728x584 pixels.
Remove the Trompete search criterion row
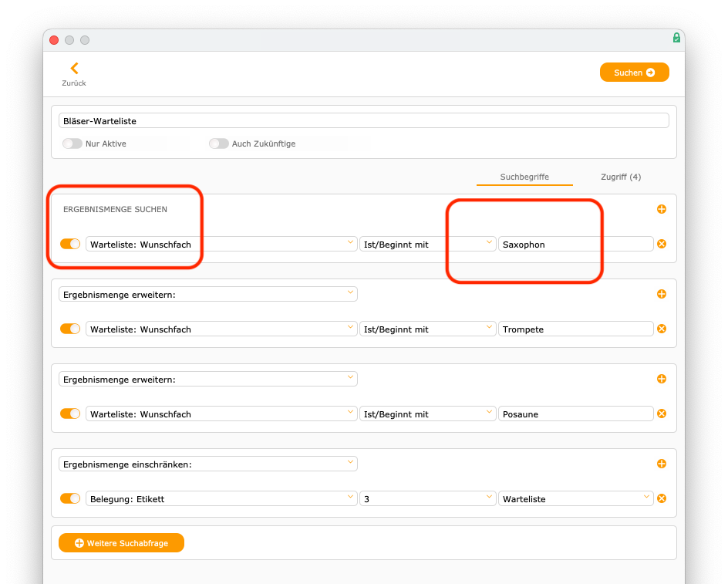pyautogui.click(x=661, y=329)
